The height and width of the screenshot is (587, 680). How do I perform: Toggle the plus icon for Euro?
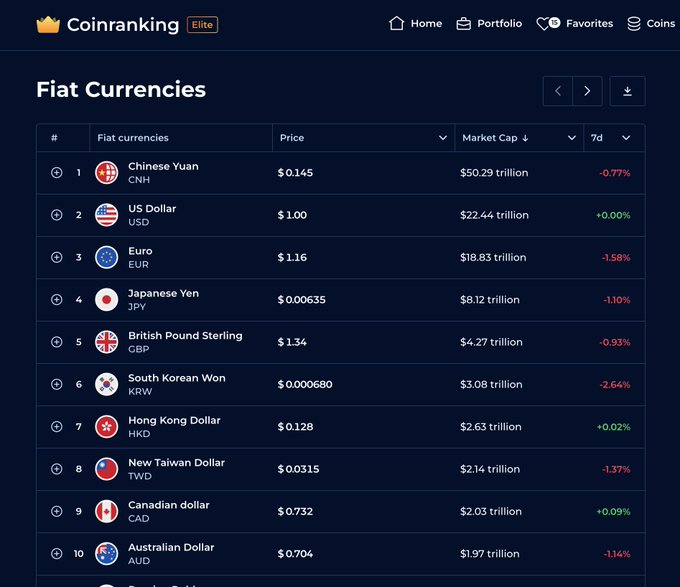point(57,258)
